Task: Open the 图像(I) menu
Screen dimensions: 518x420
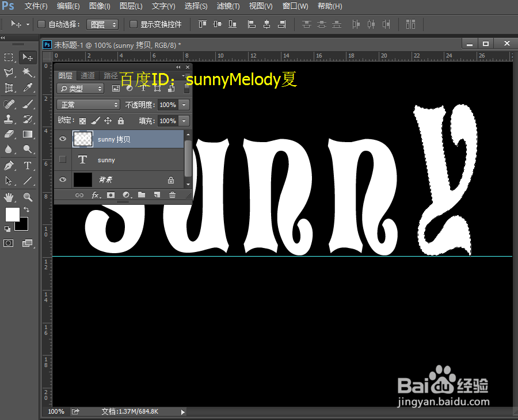Action: pyautogui.click(x=100, y=6)
